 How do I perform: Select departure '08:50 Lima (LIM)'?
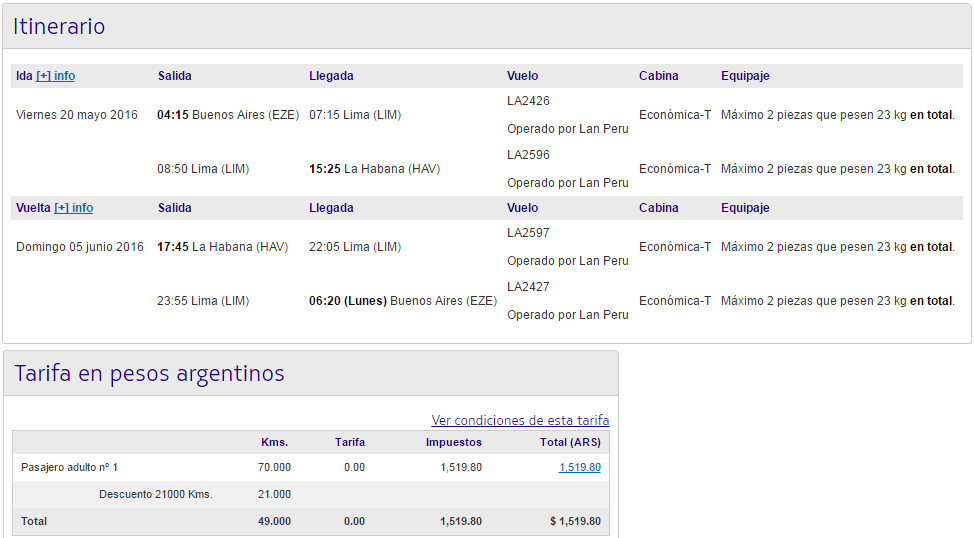(203, 169)
